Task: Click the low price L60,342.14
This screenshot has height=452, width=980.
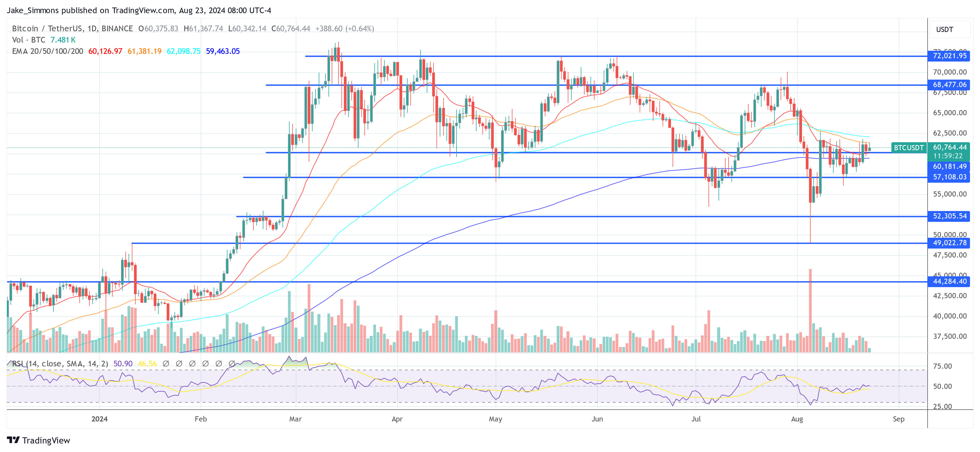Action: (247, 29)
